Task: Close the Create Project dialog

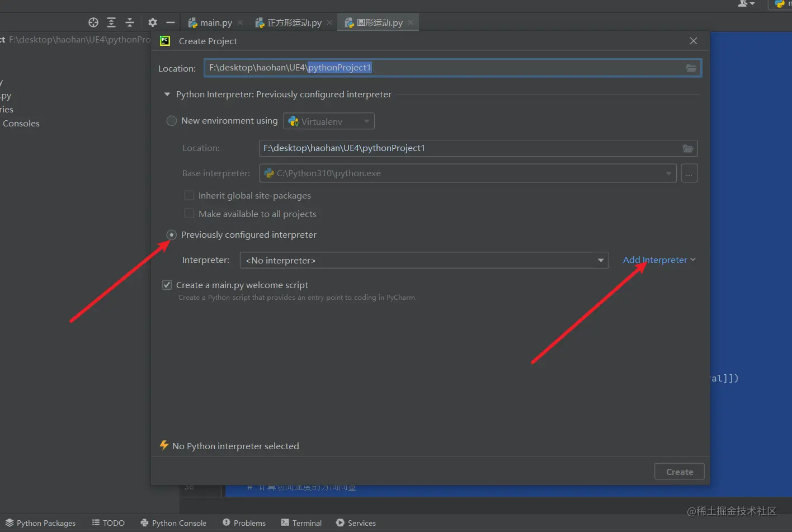Action: [x=694, y=41]
